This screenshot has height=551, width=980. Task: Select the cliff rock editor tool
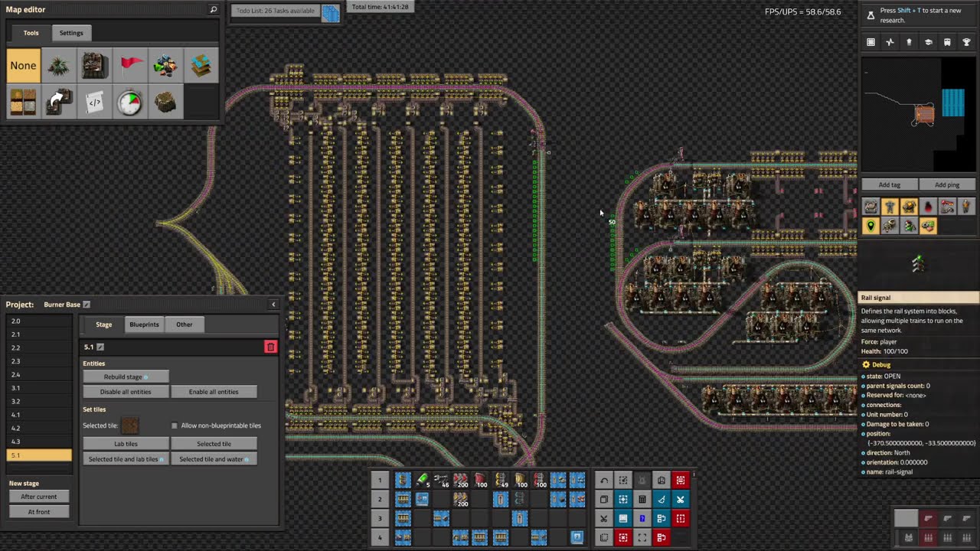click(x=166, y=102)
